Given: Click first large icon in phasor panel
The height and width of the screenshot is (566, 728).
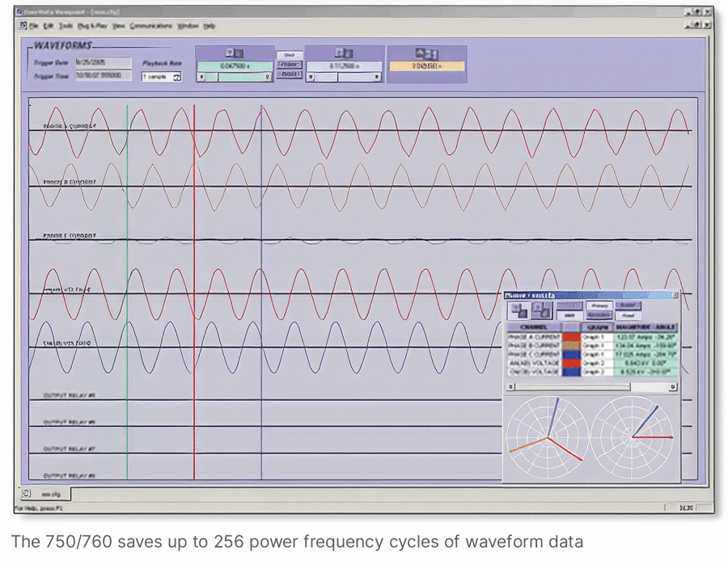Looking at the screenshot, I should click(x=518, y=310).
